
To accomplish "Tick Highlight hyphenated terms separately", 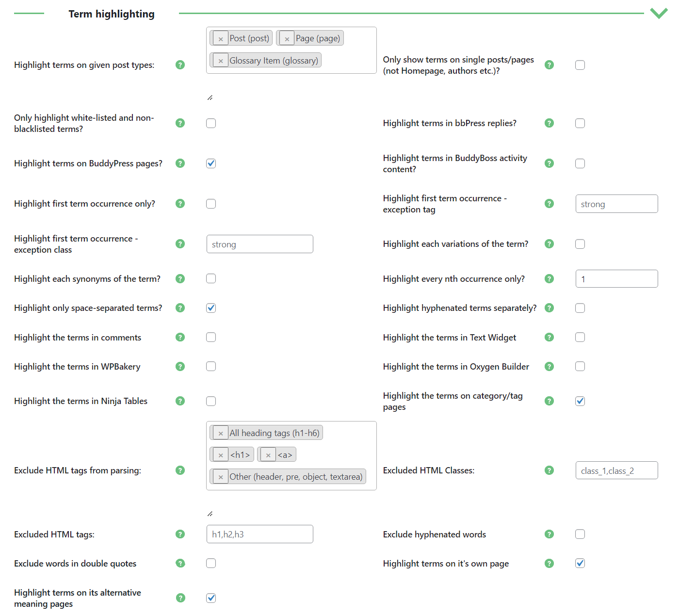I will 580,308.
